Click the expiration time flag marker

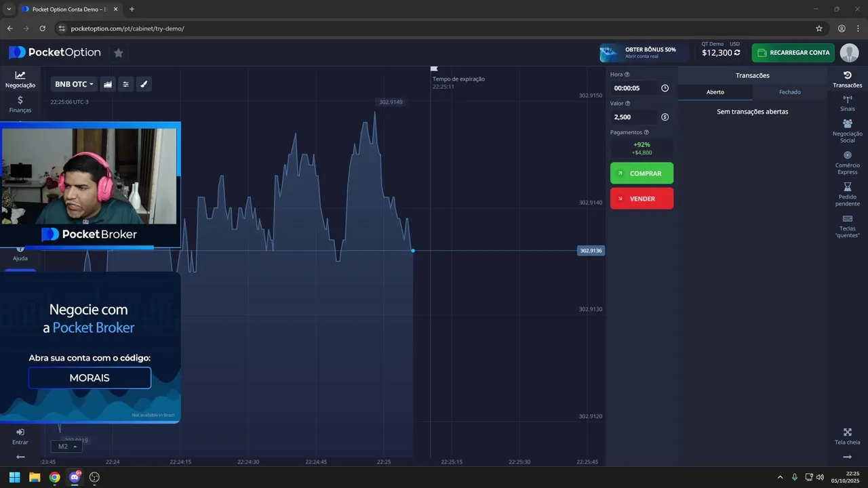[434, 68]
